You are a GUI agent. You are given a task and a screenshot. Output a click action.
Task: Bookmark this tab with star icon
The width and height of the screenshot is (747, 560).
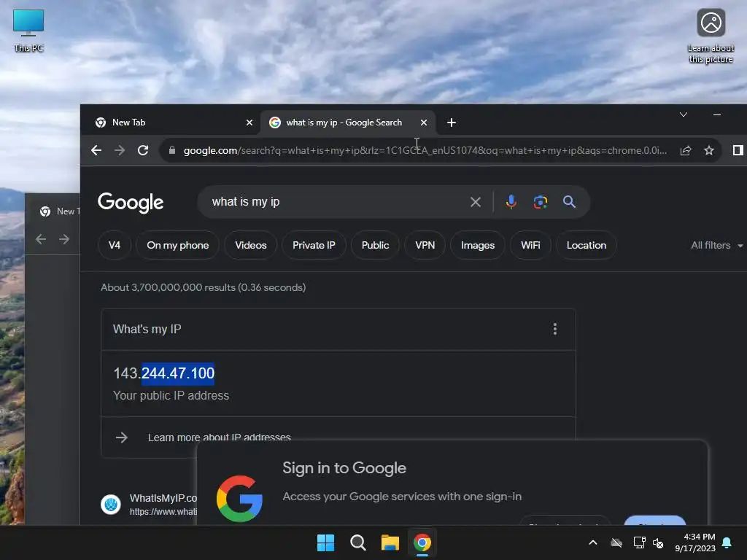pyautogui.click(x=709, y=150)
